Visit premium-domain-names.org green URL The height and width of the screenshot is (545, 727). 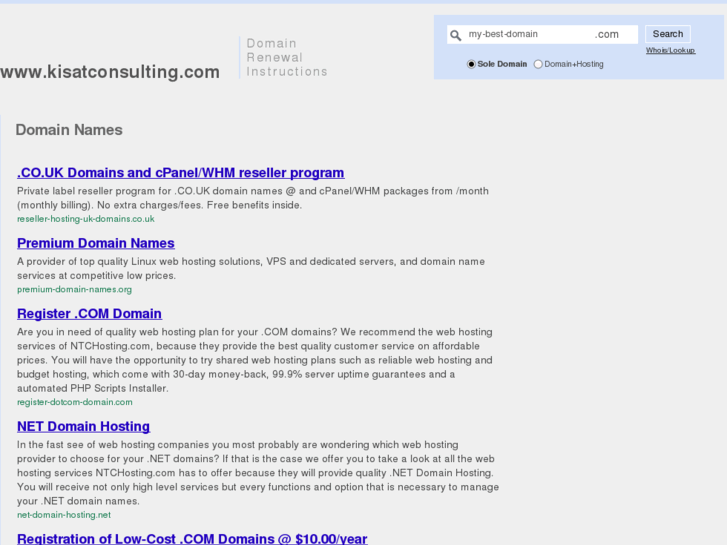click(74, 289)
